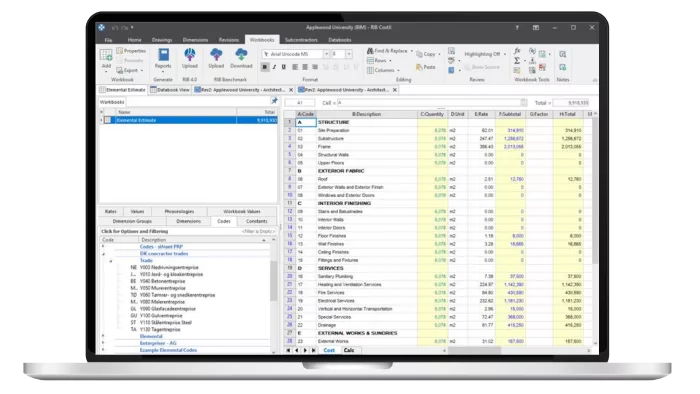Click the green sheet workbook tools icon
Viewport: 700px width, 394px height.
542,54
